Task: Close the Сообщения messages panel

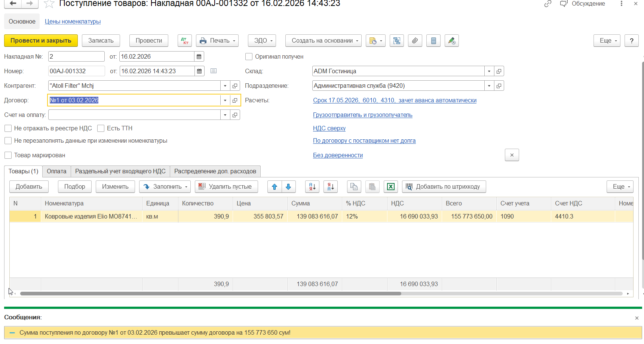Action: pyautogui.click(x=637, y=318)
